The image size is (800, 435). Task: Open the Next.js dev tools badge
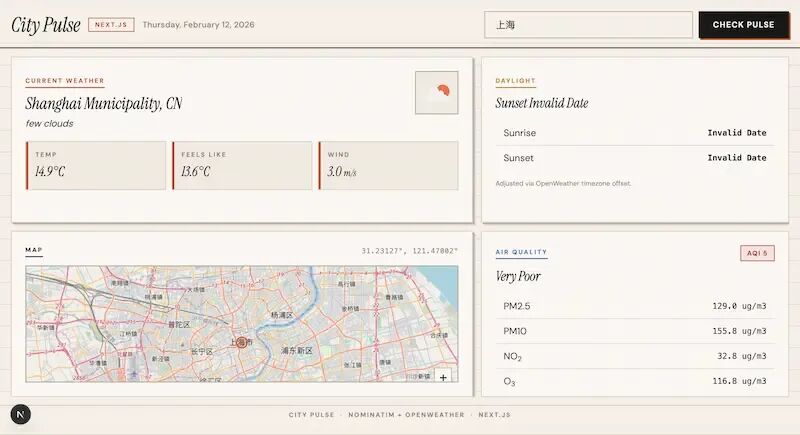click(20, 414)
